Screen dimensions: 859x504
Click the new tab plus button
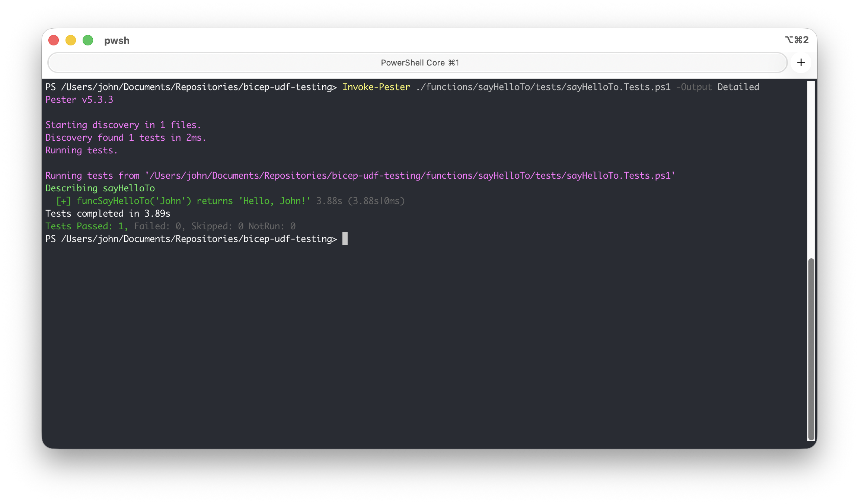pyautogui.click(x=801, y=63)
